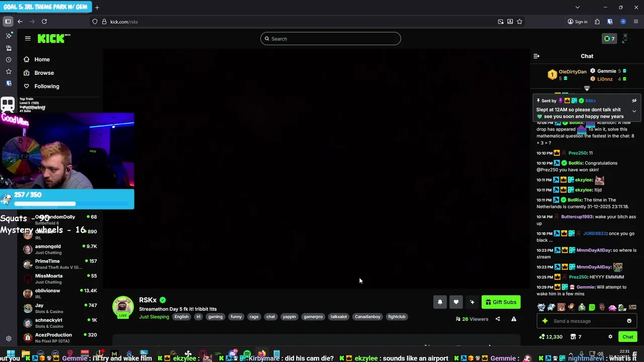644x362 pixels.
Task: Bookmark this page with star
Action: pos(519,22)
